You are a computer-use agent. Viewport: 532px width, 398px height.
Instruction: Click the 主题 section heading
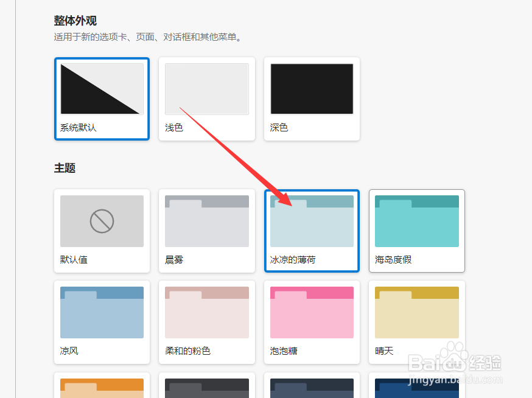click(x=65, y=168)
